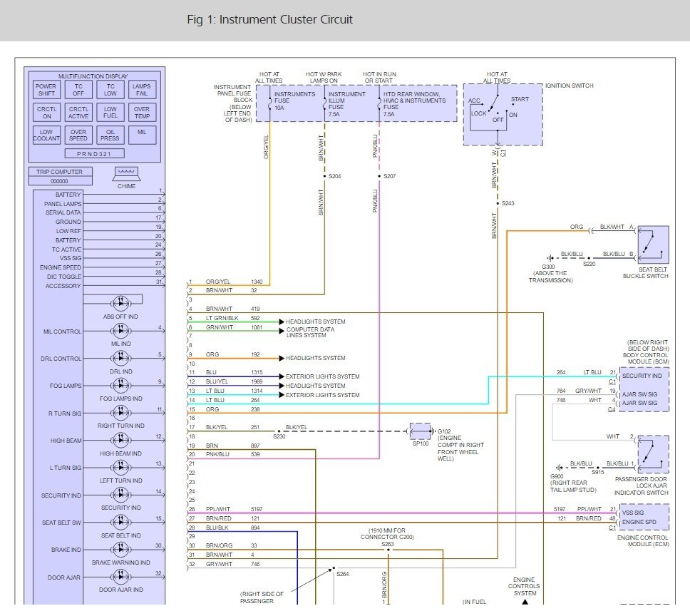Select the chime speaker symbol
Screen dimensions: 690x616
coord(127,174)
